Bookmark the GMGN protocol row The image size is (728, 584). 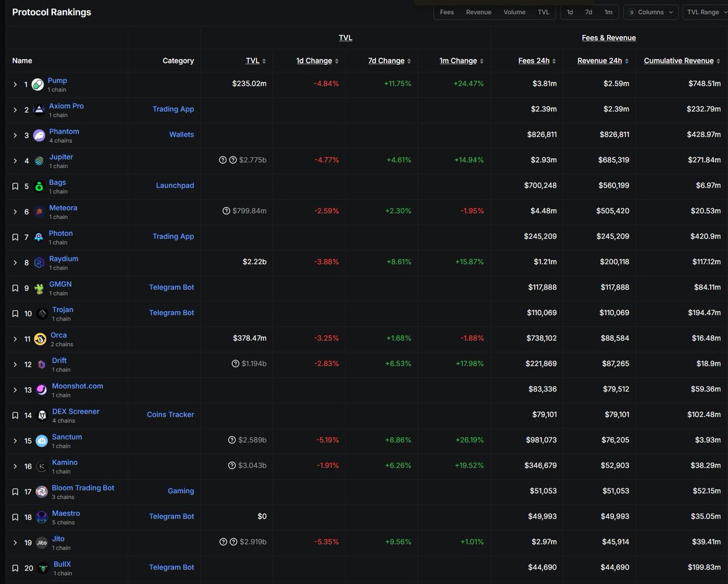(x=15, y=288)
